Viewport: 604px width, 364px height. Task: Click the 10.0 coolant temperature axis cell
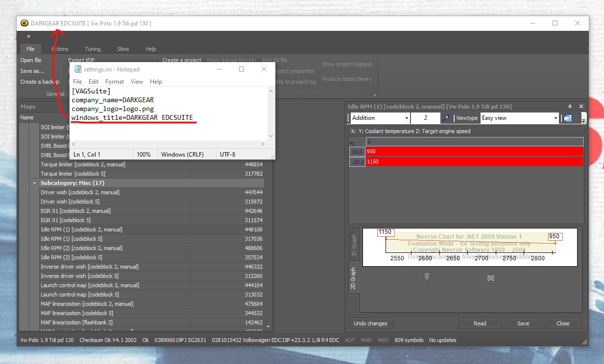[x=357, y=152]
